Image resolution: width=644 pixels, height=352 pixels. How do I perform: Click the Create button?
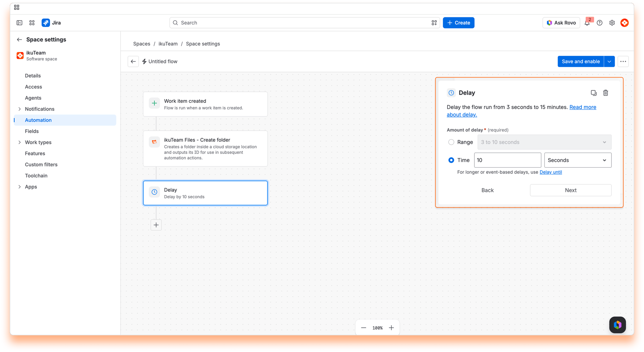click(x=458, y=23)
